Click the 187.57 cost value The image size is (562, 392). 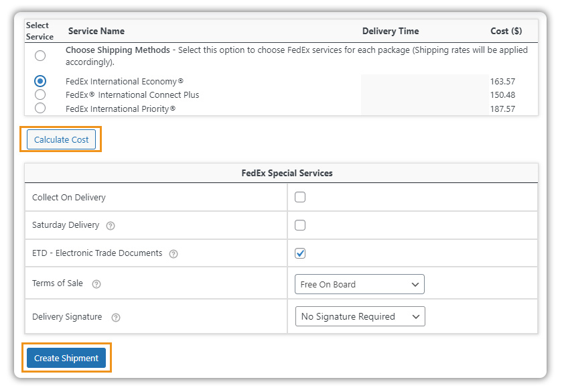coord(502,109)
